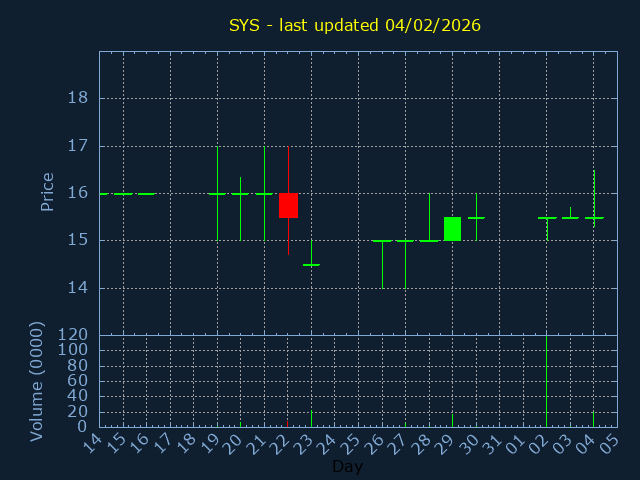Screen dimensions: 640x480
Task: Click the x-axis date label 14
Action: coord(92,441)
